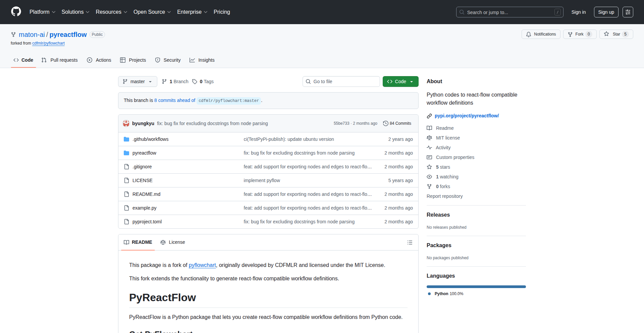Open the Releases section heading
644x333 pixels.
click(438, 215)
